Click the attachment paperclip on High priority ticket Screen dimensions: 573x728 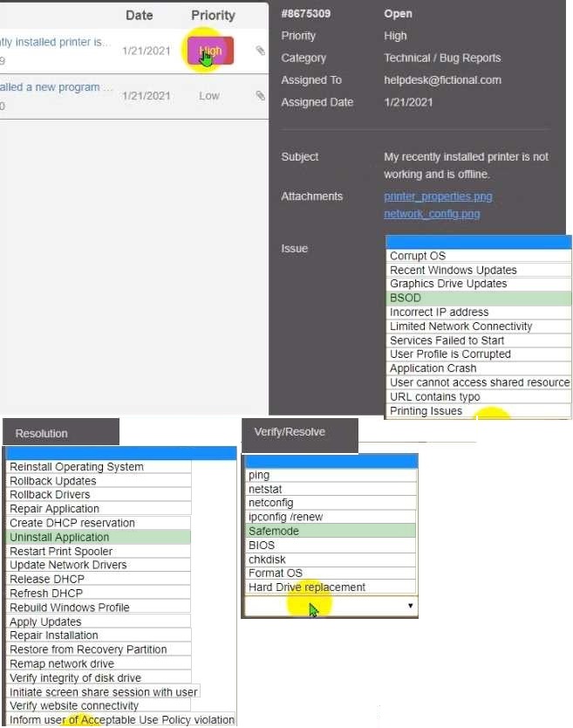pyautogui.click(x=260, y=51)
